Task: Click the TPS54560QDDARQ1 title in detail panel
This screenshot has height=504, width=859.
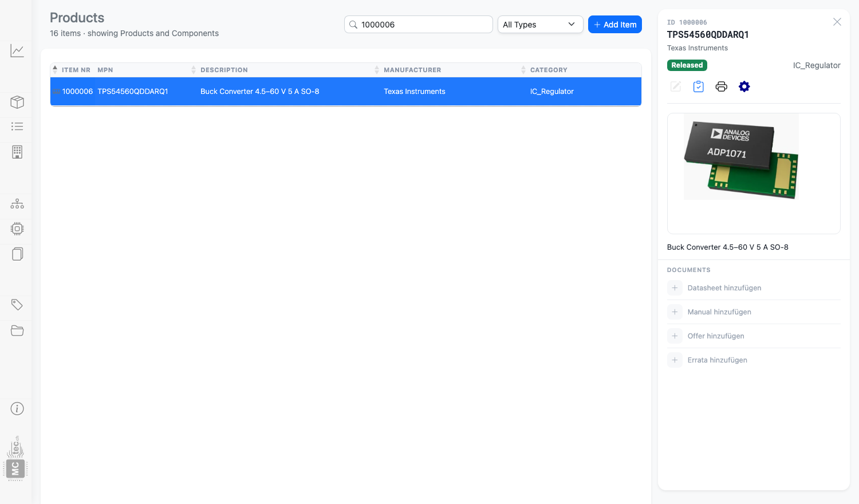Action: (708, 34)
